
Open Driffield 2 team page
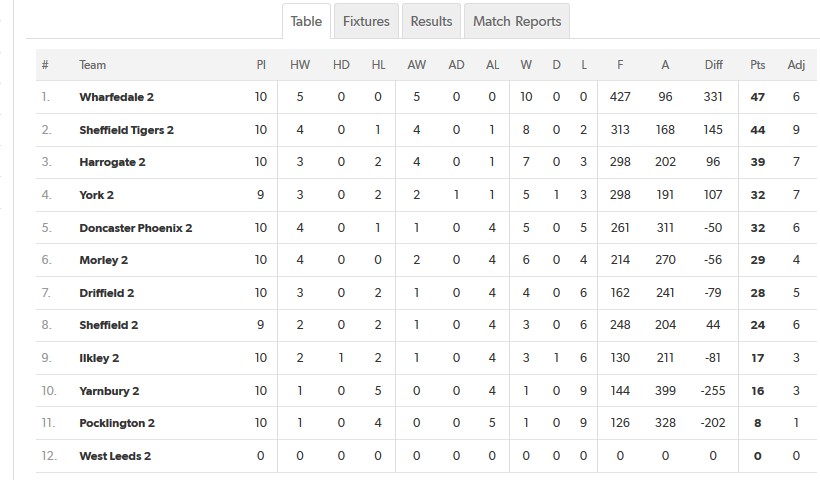(x=107, y=293)
